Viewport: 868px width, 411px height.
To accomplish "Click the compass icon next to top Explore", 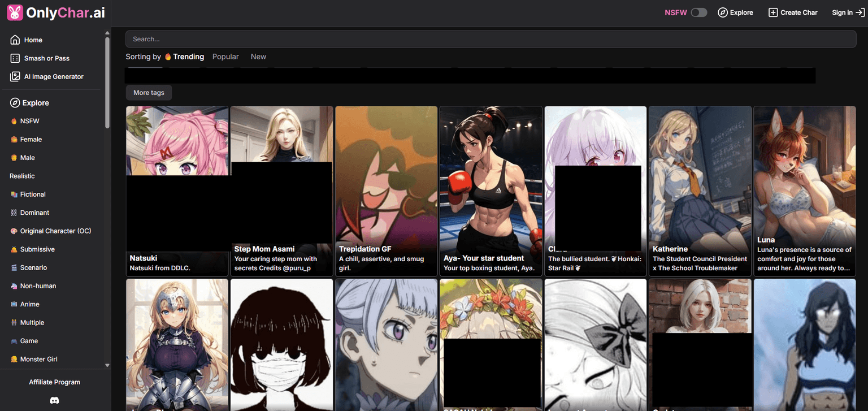I will [x=723, y=12].
